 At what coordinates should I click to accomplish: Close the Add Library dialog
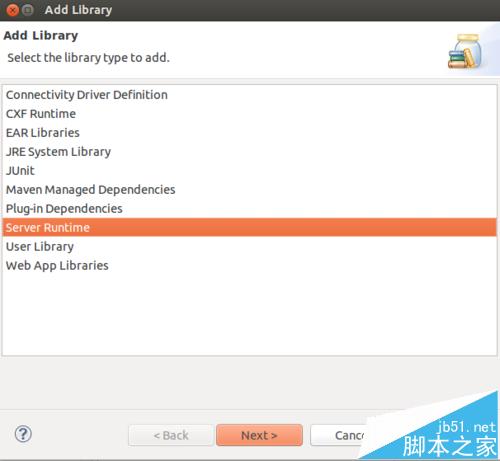(13, 10)
